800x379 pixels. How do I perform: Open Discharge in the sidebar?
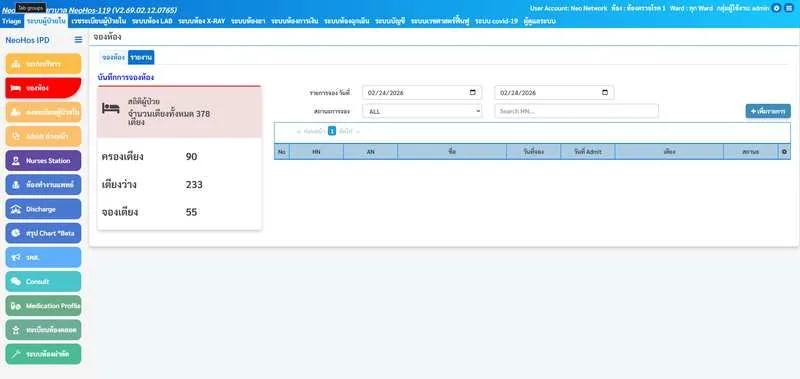point(43,209)
